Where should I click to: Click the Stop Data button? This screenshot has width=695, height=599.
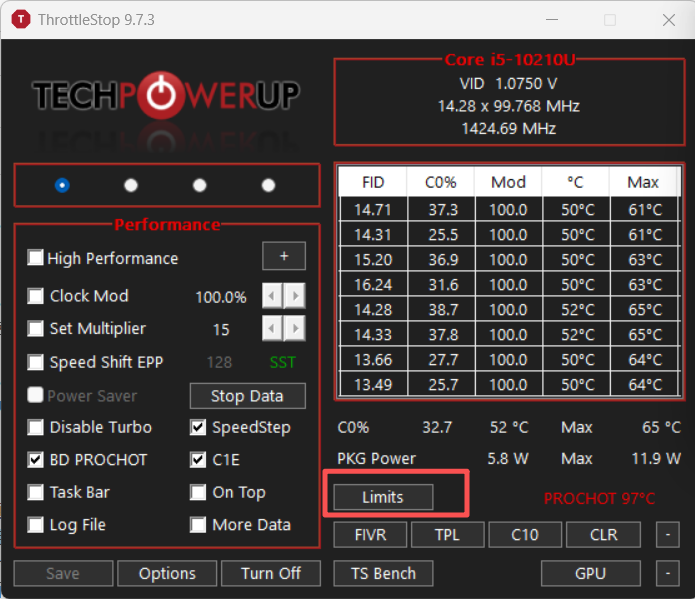coord(247,396)
